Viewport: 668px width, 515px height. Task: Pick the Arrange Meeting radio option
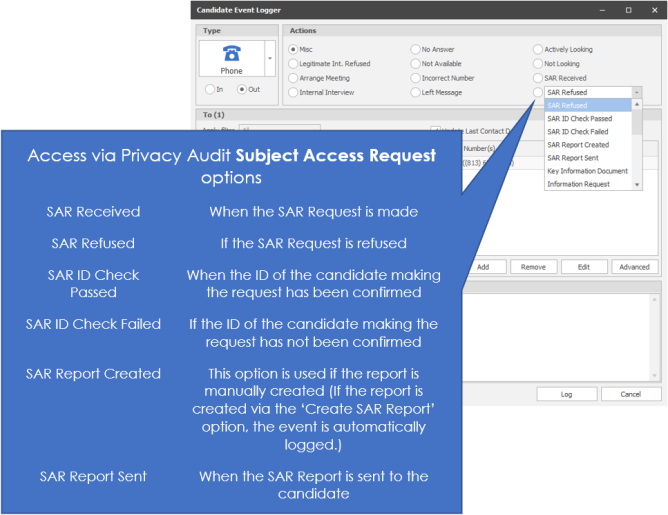coord(293,78)
